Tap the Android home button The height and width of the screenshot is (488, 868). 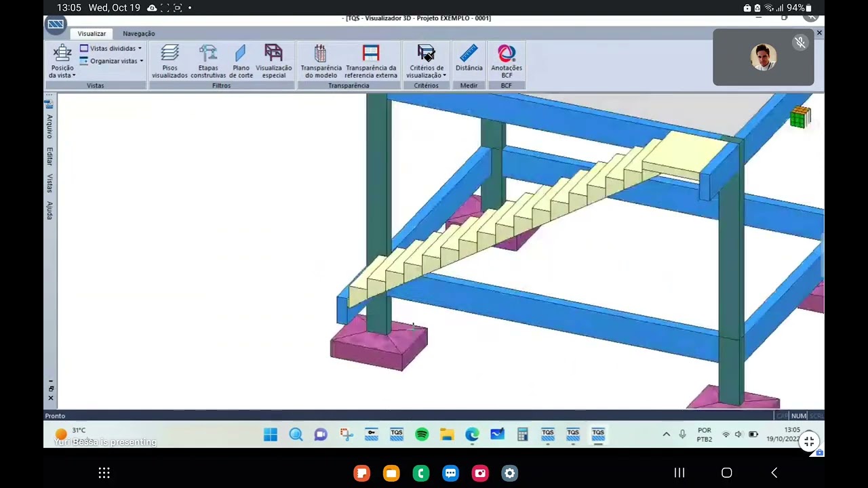[x=726, y=473]
